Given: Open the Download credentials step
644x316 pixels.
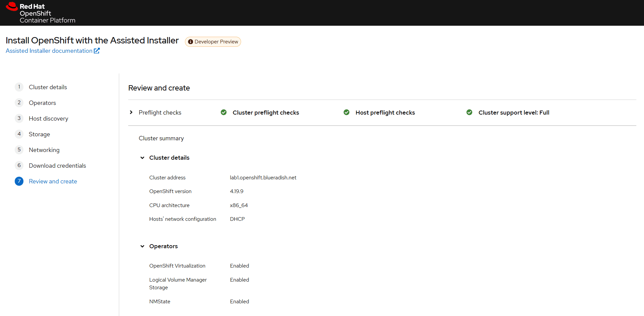Looking at the screenshot, I should click(x=57, y=166).
